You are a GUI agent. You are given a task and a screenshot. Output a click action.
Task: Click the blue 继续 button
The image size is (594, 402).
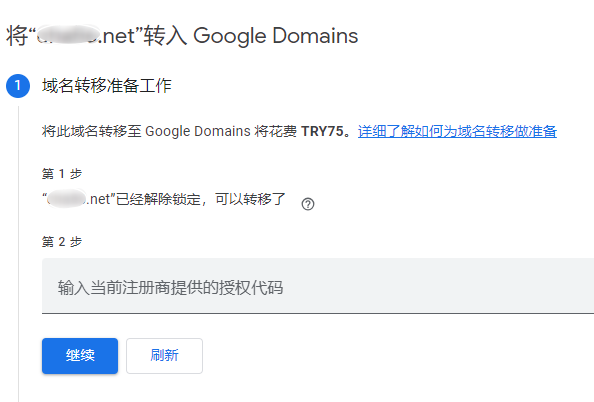point(80,356)
